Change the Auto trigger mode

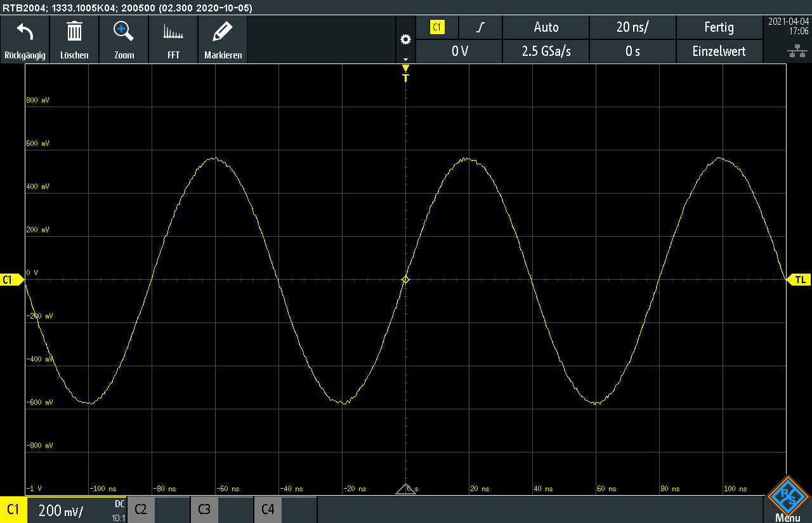[x=546, y=27]
